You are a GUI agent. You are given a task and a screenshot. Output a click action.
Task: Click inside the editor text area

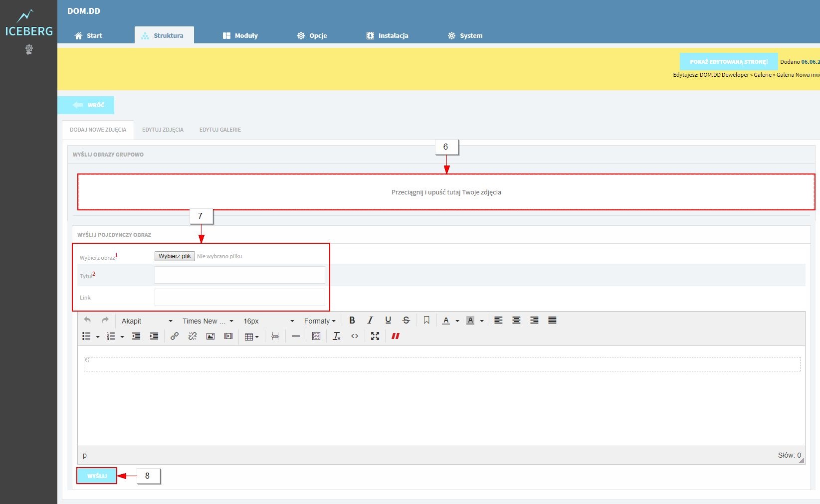[441, 396]
